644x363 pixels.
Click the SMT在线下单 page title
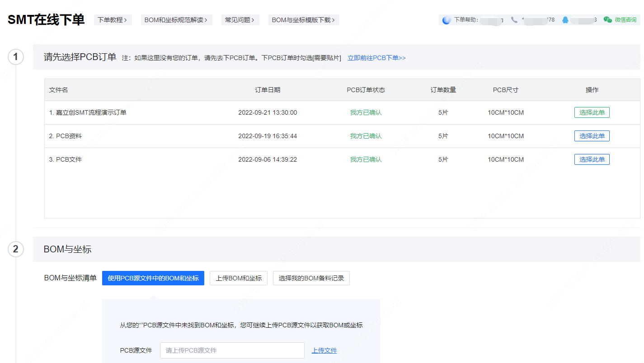[x=46, y=20]
